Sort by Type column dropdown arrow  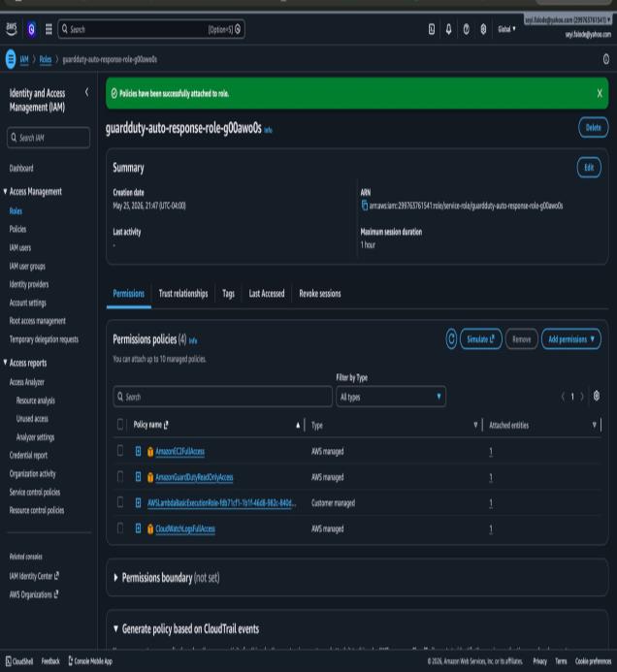[x=475, y=425]
